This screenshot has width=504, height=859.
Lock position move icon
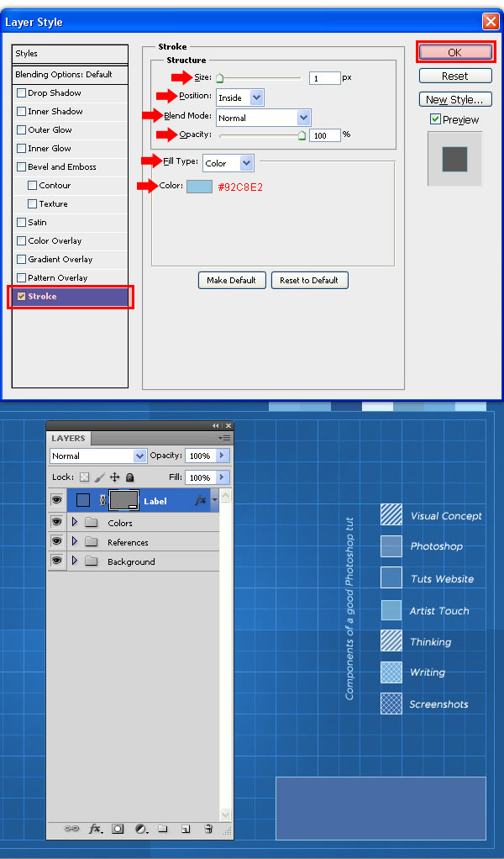tap(114, 477)
